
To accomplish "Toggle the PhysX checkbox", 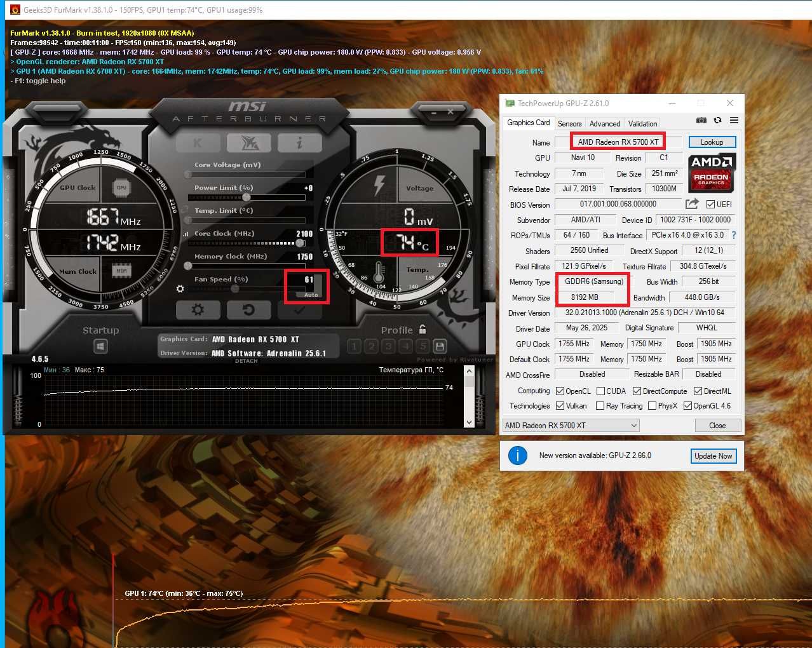I will click(652, 405).
